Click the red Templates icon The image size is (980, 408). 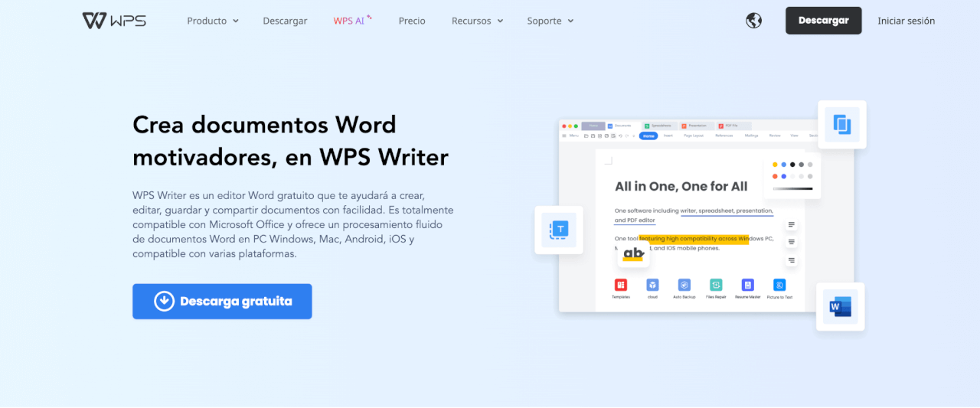click(x=621, y=285)
